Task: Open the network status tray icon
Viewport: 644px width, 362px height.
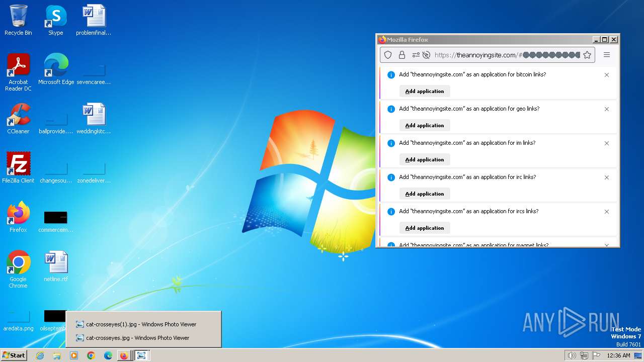Action: [584, 355]
